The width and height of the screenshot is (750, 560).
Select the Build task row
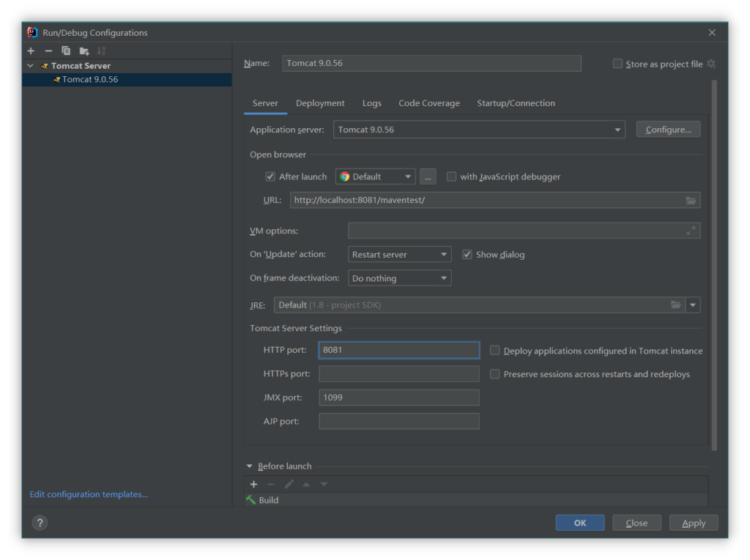[x=476, y=500]
